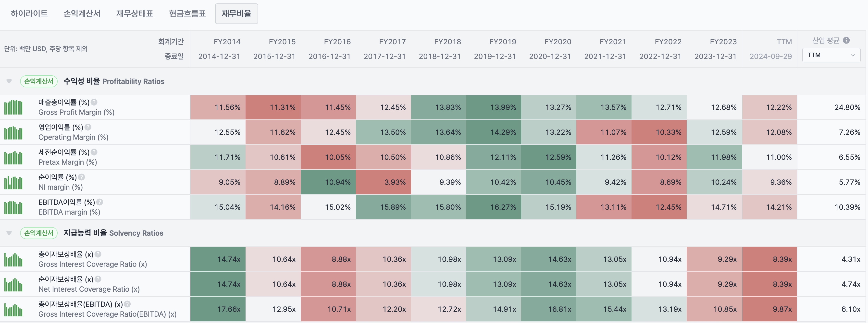Click the 손익계산서 tag beside 수익성 비율
The width and height of the screenshot is (868, 323).
[39, 81]
